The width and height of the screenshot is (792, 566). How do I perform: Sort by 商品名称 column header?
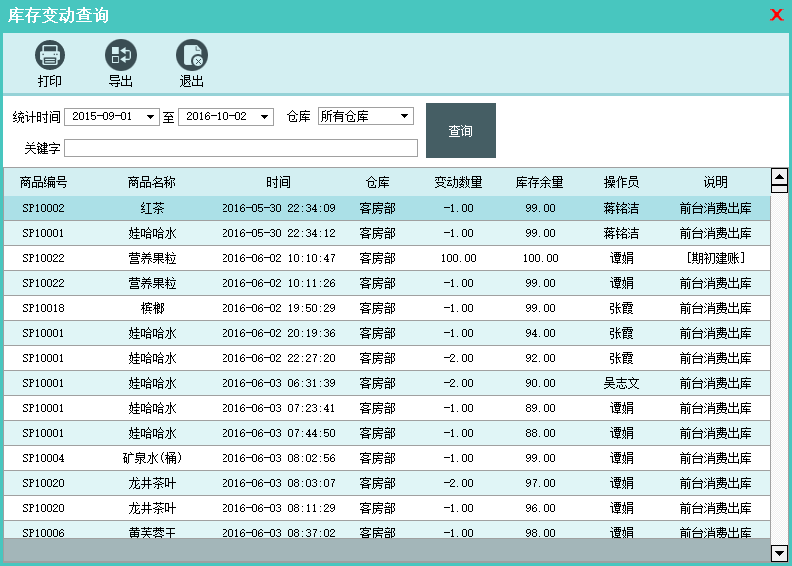[x=152, y=182]
